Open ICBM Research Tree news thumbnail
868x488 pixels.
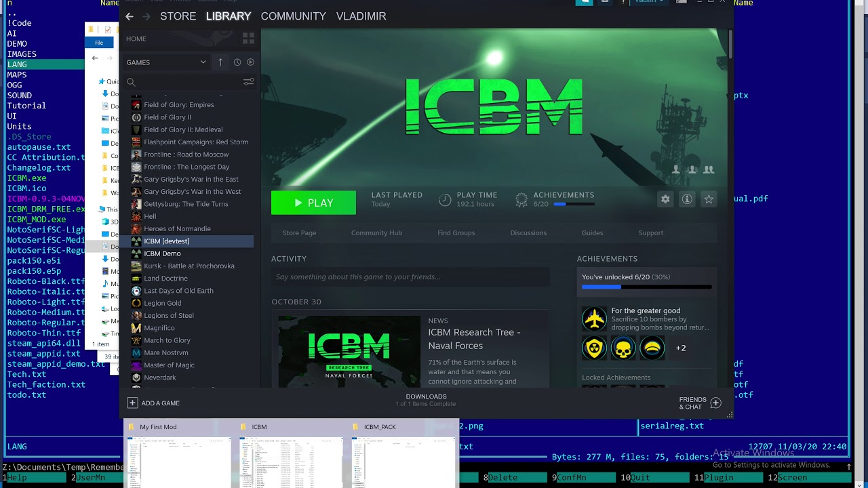(349, 351)
